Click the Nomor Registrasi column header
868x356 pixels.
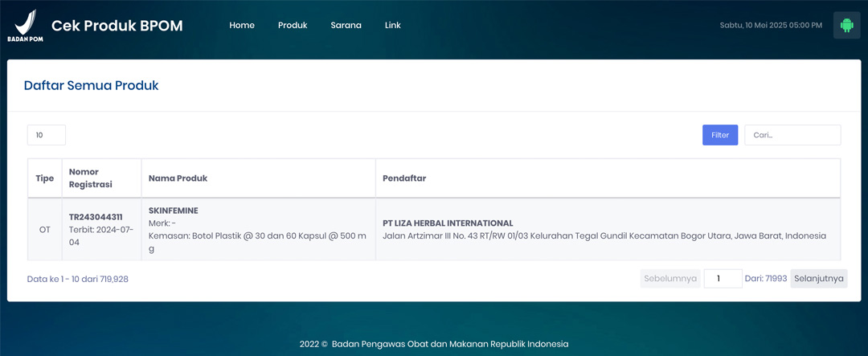tap(90, 178)
